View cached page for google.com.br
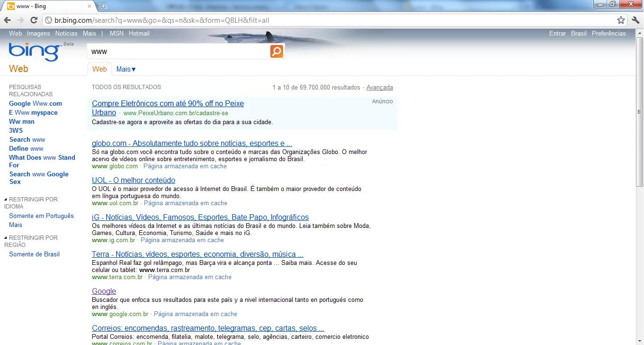The image size is (644, 345). [x=196, y=314]
